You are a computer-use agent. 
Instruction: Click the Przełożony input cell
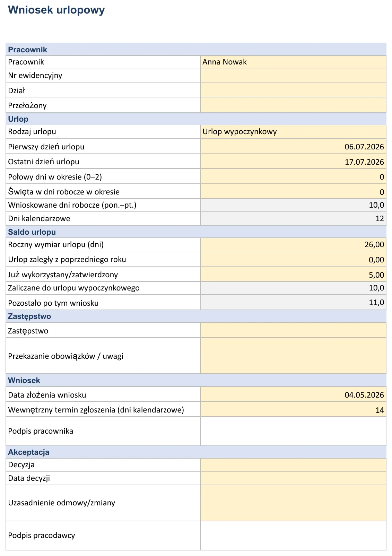[293, 105]
